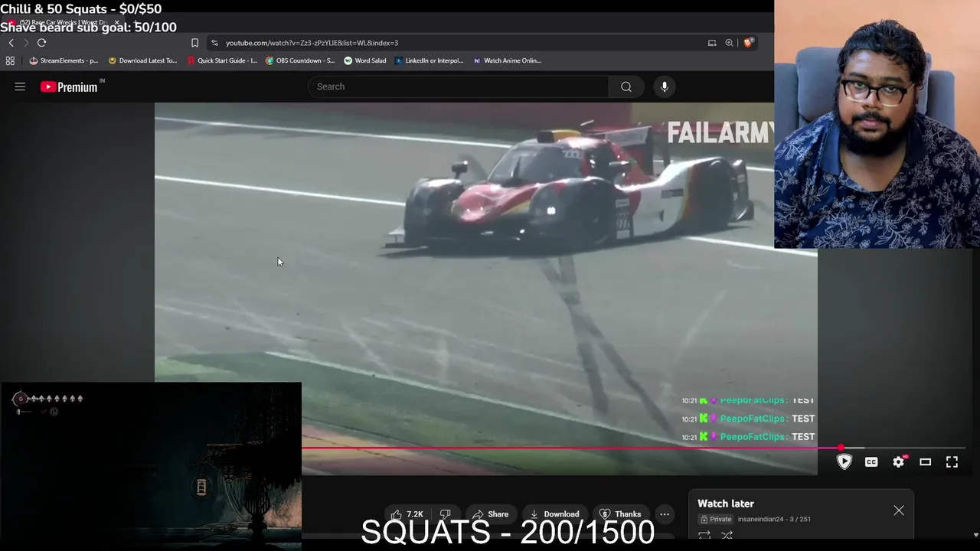Toggle shuffle playlist icon
The width and height of the screenshot is (980, 551).
[x=727, y=536]
